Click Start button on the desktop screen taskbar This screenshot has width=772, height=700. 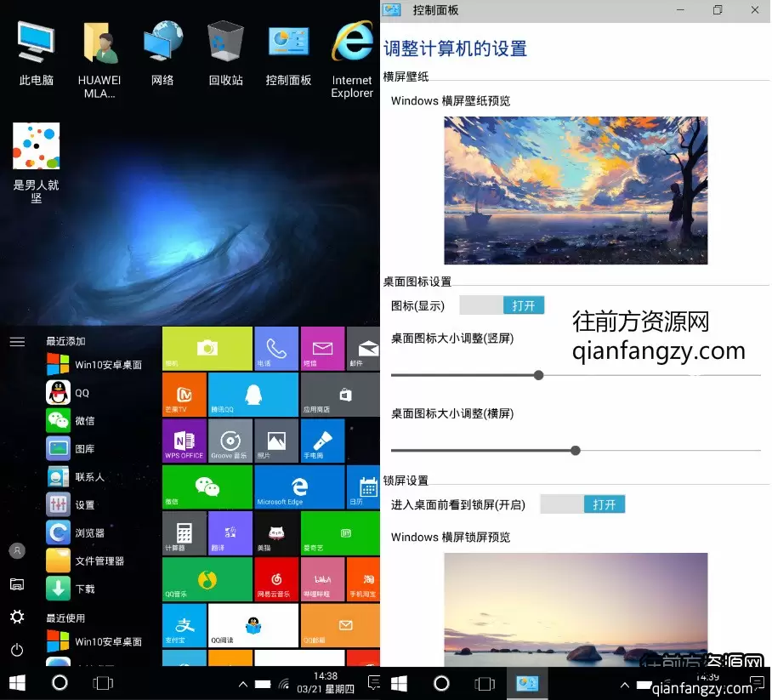[17, 683]
